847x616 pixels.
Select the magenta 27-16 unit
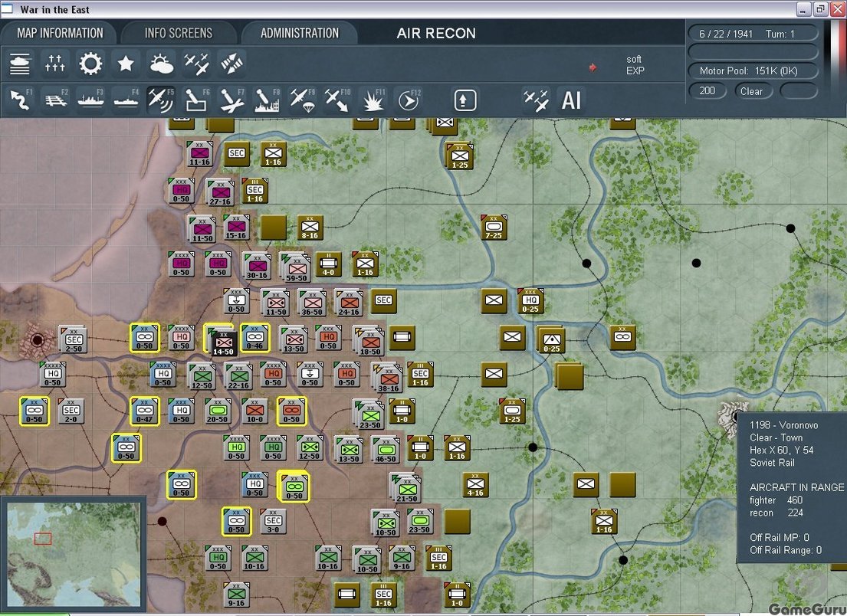(x=220, y=192)
